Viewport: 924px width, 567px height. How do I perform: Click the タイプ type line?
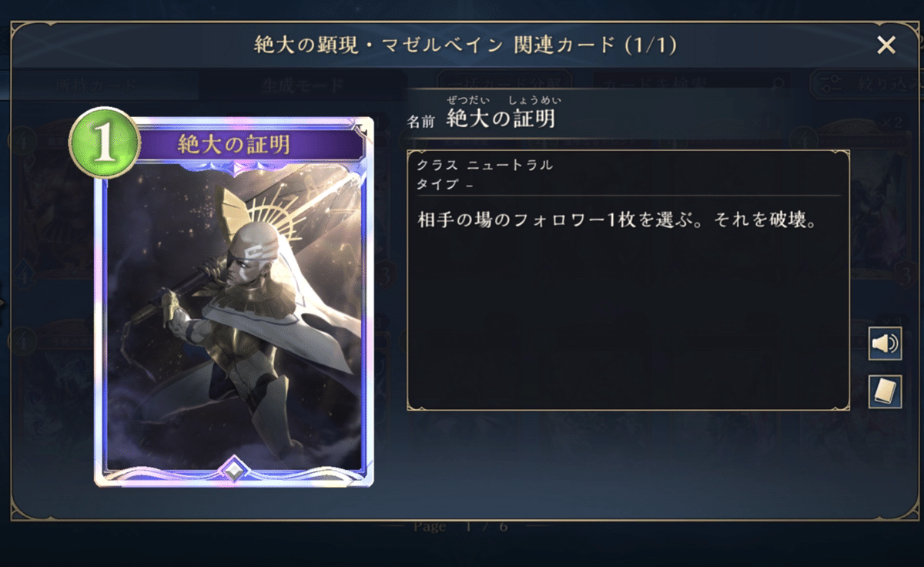coord(444,185)
